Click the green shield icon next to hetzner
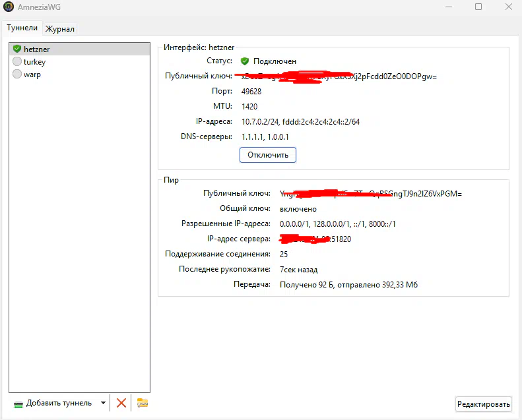 pyautogui.click(x=17, y=49)
